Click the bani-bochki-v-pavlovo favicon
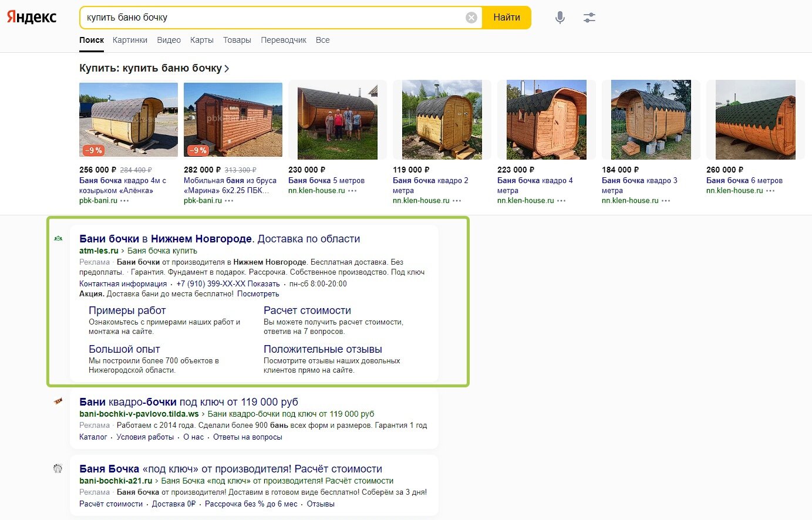Screen dimensions: 812x520 58,401
